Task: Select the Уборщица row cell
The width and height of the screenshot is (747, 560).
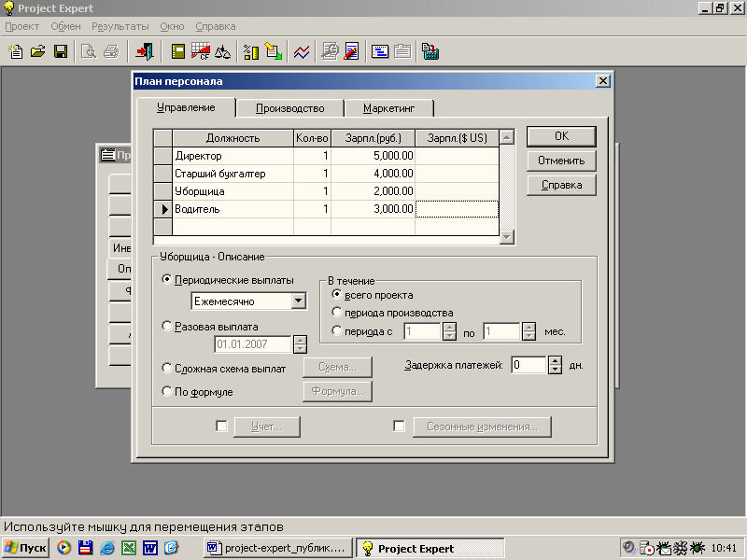Action: point(233,191)
